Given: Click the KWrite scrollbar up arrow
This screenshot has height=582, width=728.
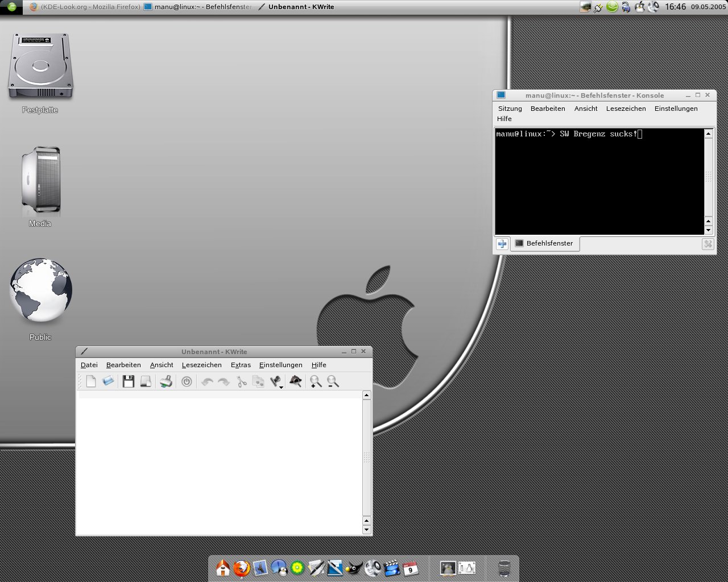Looking at the screenshot, I should 367,395.
